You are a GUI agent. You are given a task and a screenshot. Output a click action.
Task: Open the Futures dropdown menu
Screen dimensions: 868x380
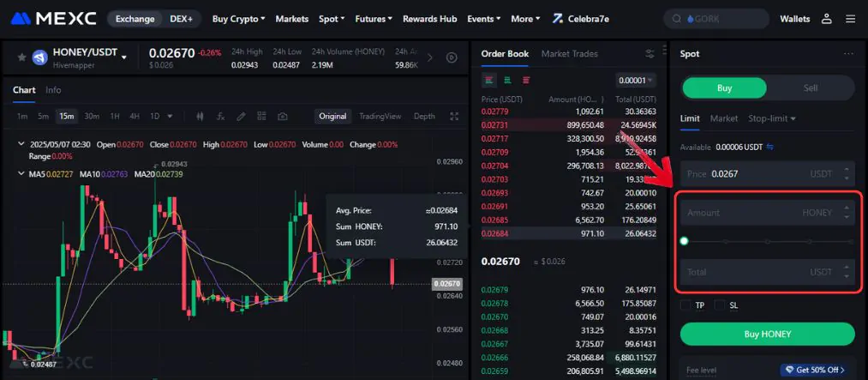coord(374,19)
